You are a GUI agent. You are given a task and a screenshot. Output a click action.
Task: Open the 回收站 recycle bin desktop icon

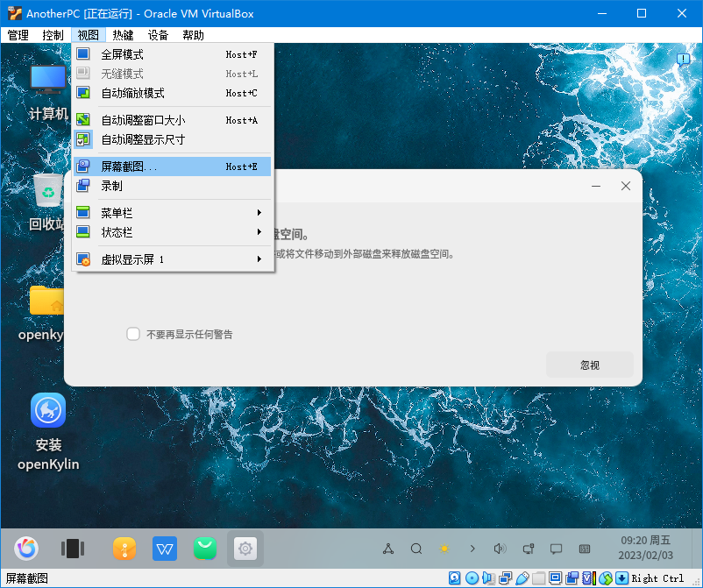[x=46, y=202]
